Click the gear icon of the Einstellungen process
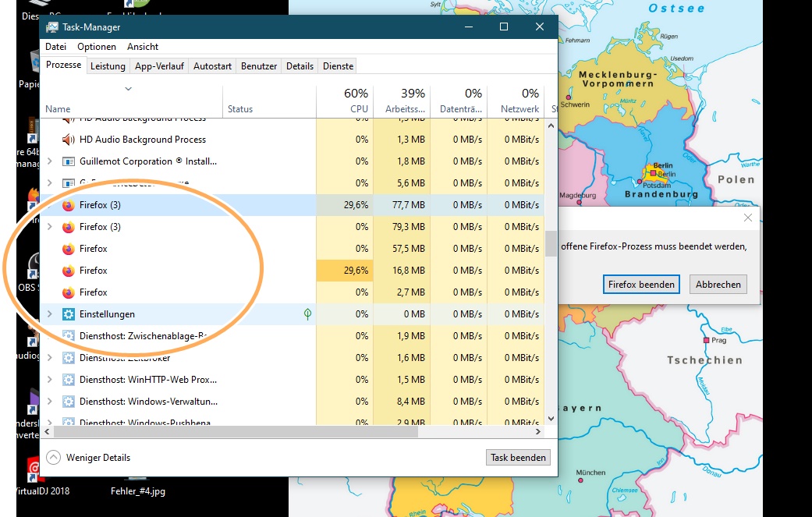 [69, 314]
